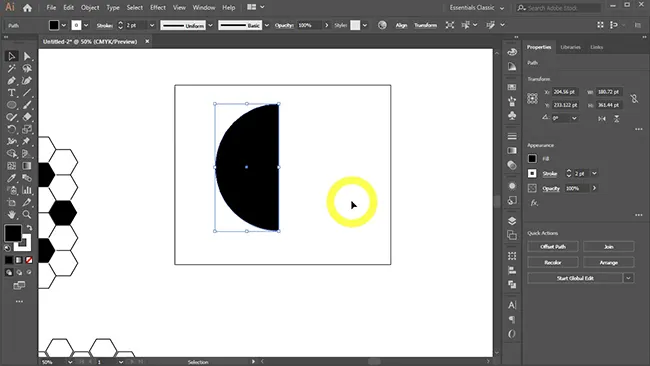650x366 pixels.
Task: Choose the Draw Behind mode
Action: click(x=19, y=272)
